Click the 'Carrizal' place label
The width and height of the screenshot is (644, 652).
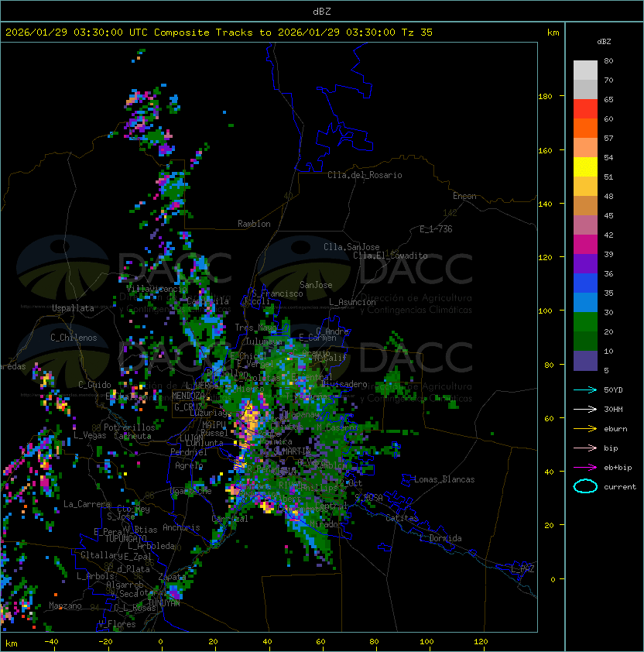point(230,519)
